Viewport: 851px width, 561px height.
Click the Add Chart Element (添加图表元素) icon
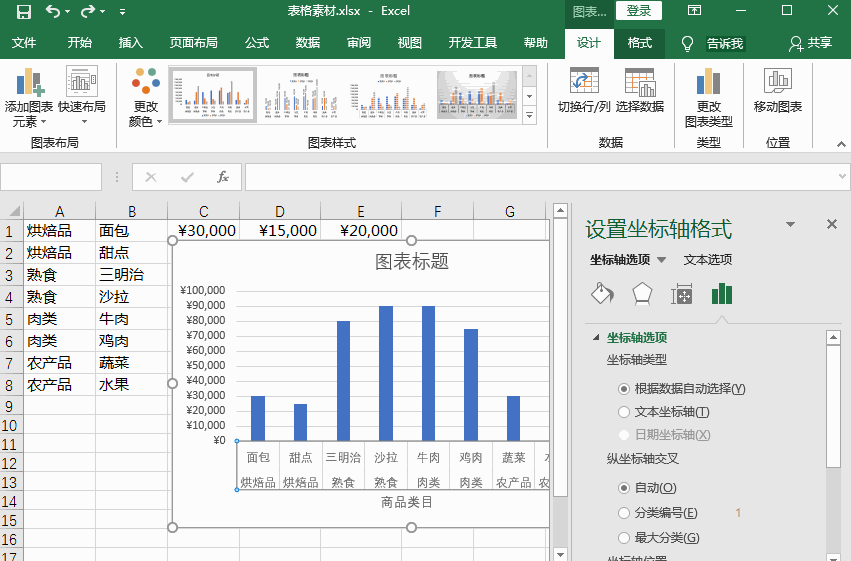(29, 82)
